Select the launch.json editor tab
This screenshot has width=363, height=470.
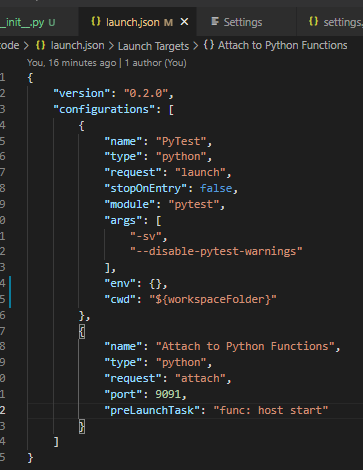(x=137, y=22)
